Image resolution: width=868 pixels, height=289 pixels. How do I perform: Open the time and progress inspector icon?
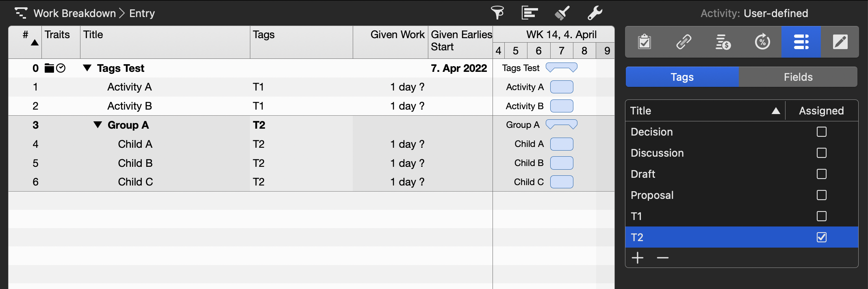point(762,41)
